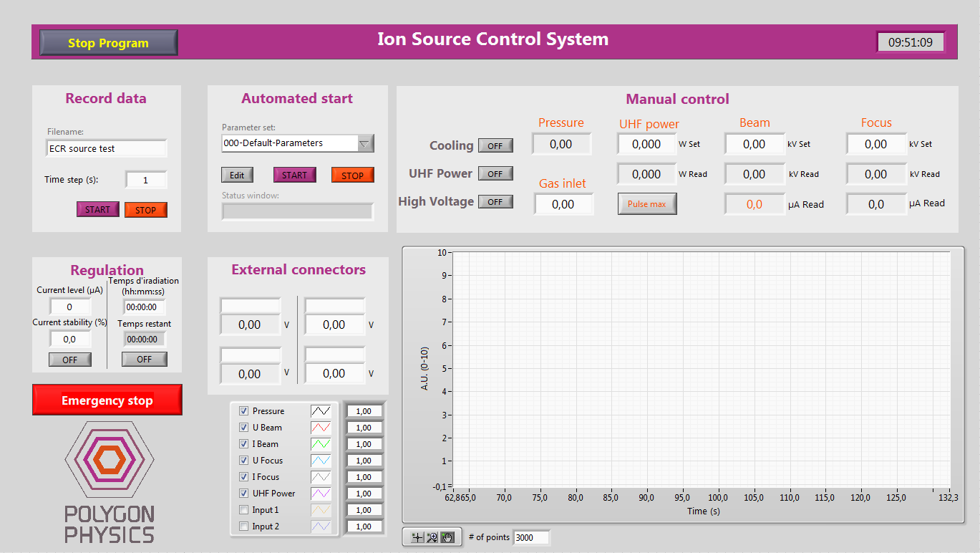Click the U Beam scale factor 1,00 field
The width and height of the screenshot is (980, 553).
(364, 428)
